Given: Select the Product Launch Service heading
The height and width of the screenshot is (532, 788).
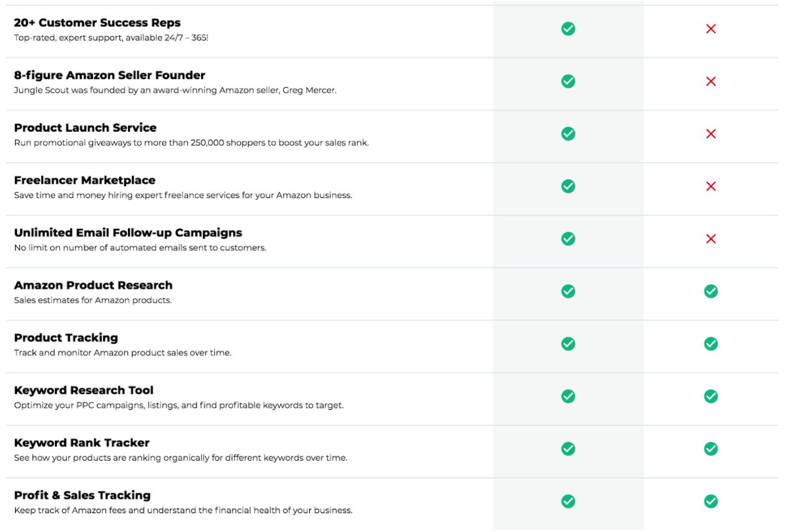Looking at the screenshot, I should [86, 127].
